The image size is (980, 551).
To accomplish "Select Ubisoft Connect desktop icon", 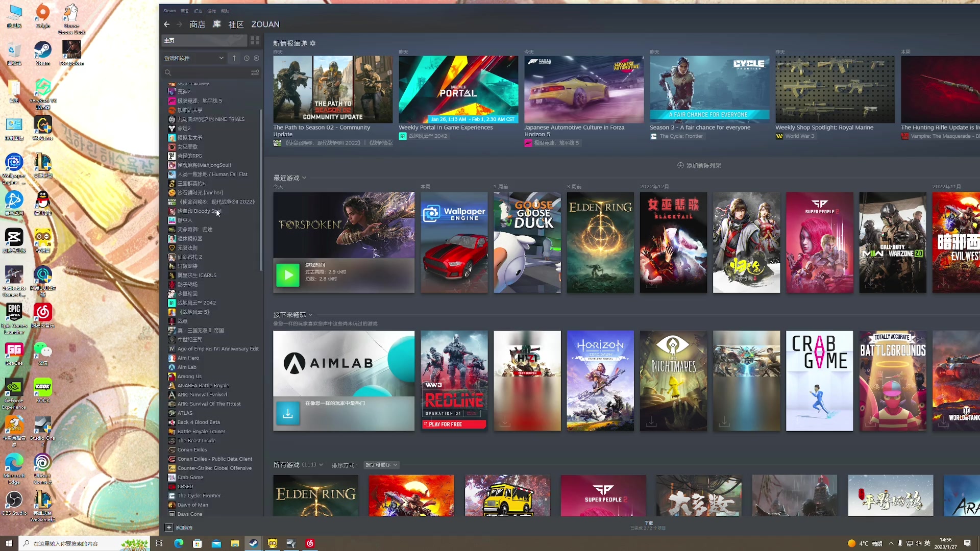I will click(43, 469).
